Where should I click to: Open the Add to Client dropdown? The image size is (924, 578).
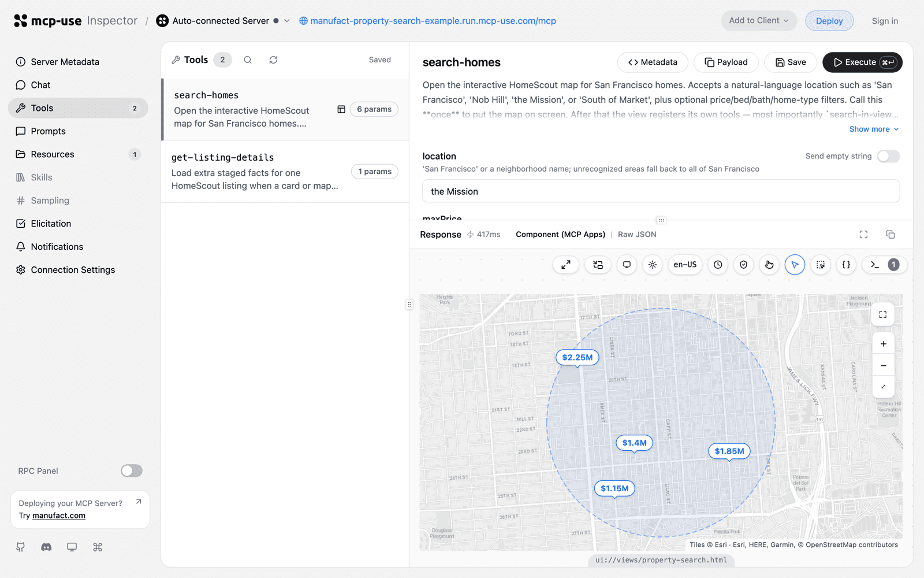click(759, 21)
